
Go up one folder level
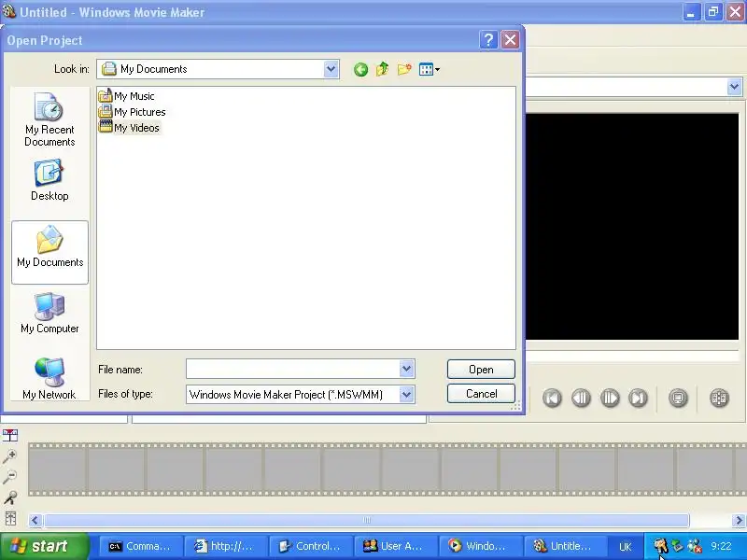pos(382,69)
